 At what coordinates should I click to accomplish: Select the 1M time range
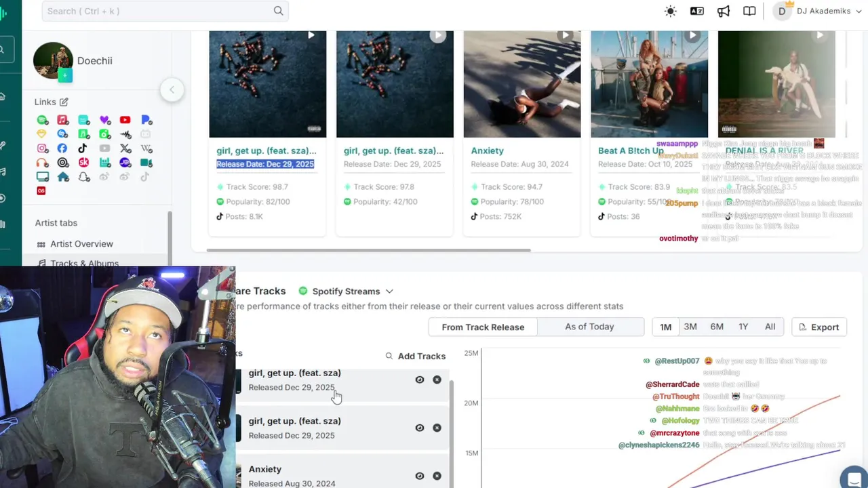coord(666,327)
